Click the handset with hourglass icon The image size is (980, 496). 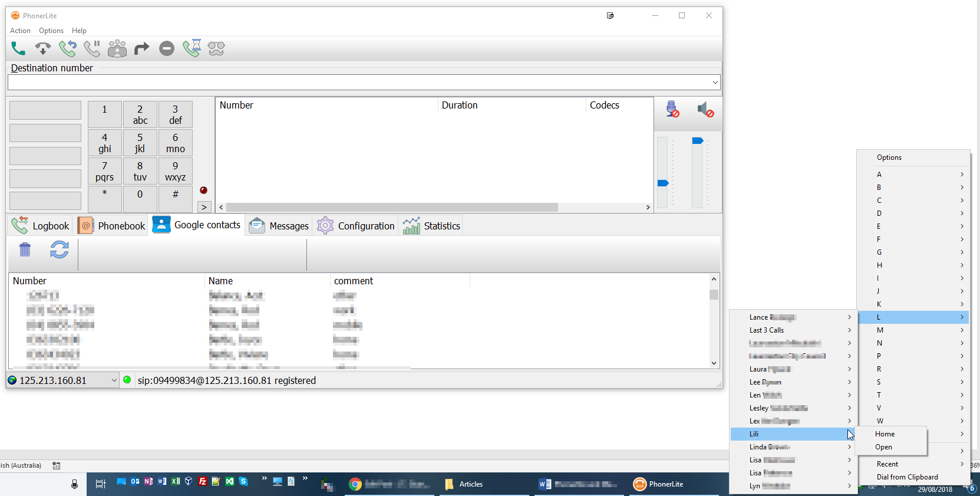pyautogui.click(x=192, y=48)
